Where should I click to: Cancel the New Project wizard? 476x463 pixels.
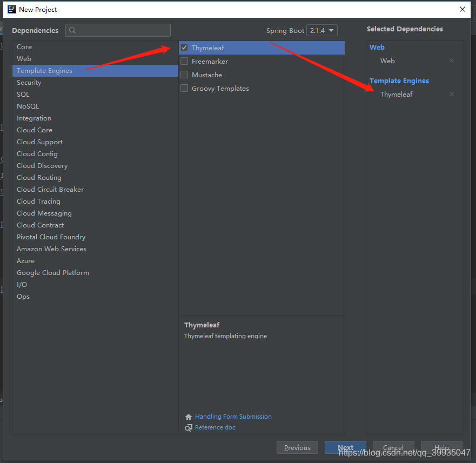pyautogui.click(x=393, y=447)
